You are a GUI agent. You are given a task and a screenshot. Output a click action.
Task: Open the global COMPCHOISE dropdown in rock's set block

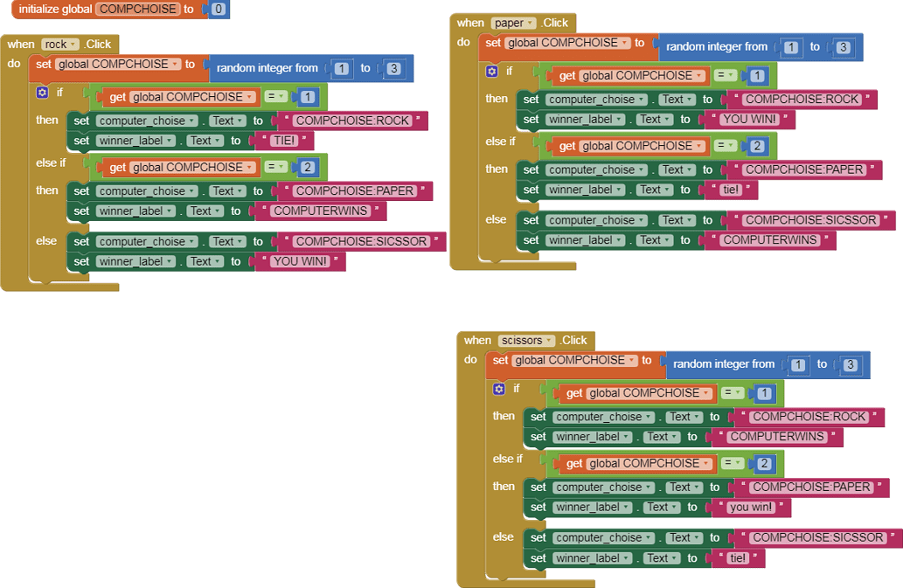tap(118, 65)
